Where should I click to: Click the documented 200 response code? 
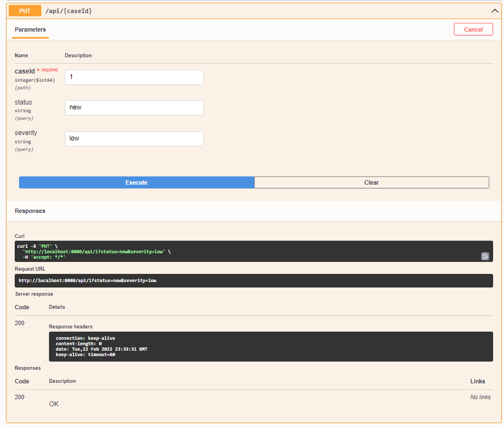click(20, 397)
